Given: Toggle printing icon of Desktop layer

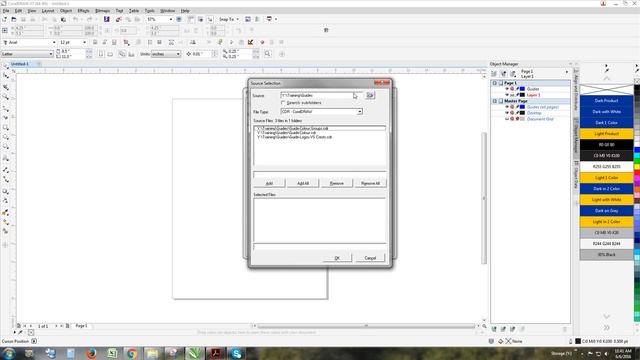Looking at the screenshot, I should [512, 113].
